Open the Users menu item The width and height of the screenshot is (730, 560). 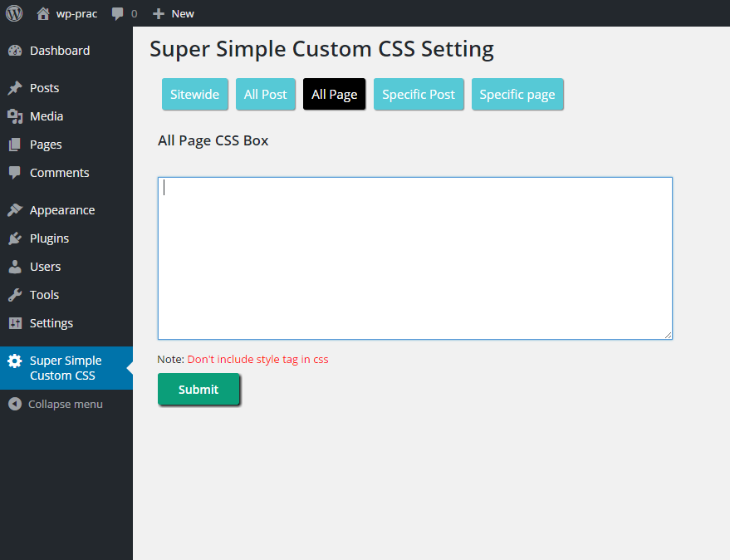click(66, 267)
